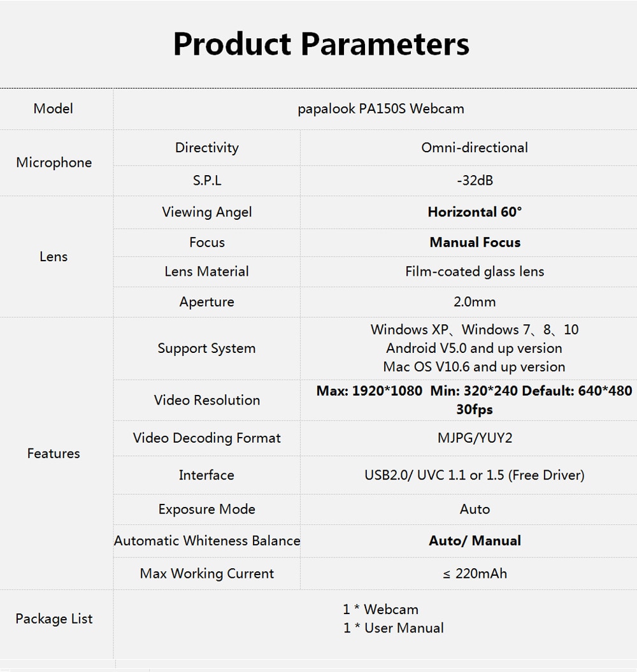
Task: Click the 2.0mm aperture value
Action: pyautogui.click(x=475, y=302)
